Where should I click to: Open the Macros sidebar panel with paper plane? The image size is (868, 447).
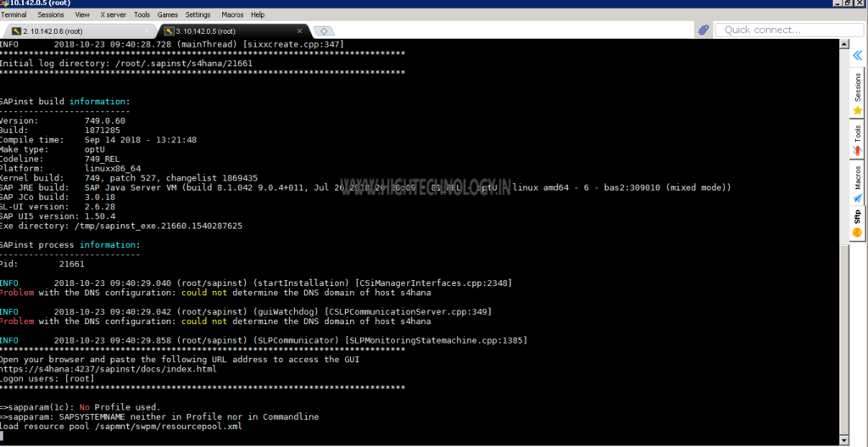pos(858,183)
